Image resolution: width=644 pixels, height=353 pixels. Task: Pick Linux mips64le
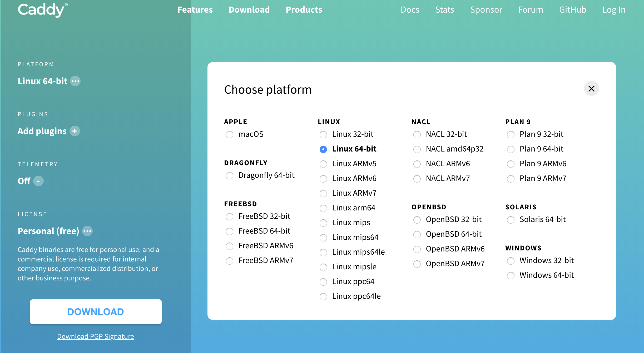pyautogui.click(x=323, y=252)
